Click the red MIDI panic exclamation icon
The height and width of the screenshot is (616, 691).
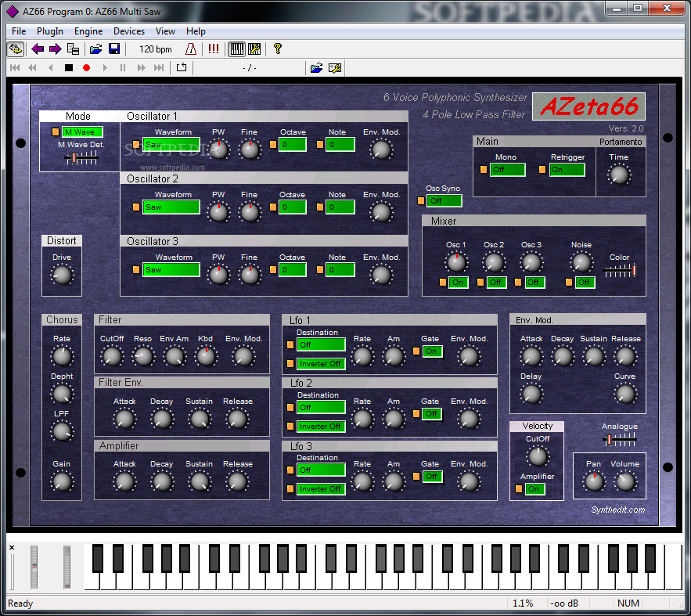click(214, 49)
